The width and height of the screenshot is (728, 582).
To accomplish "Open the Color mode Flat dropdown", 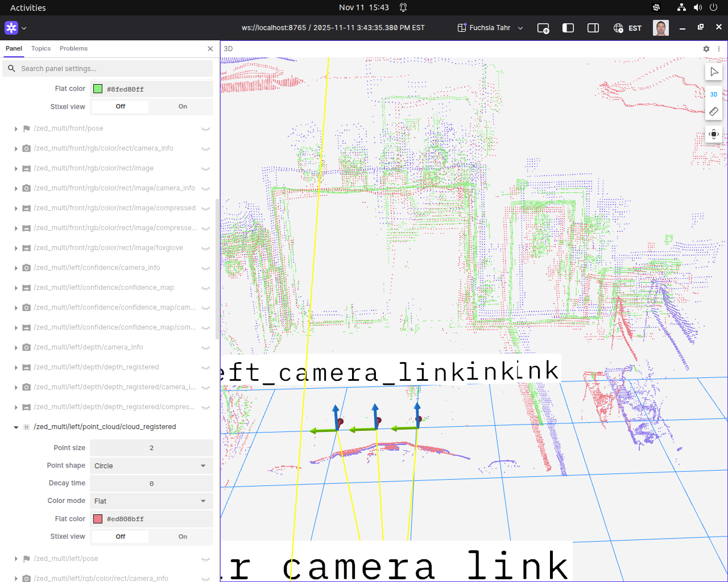I will pyautogui.click(x=151, y=501).
